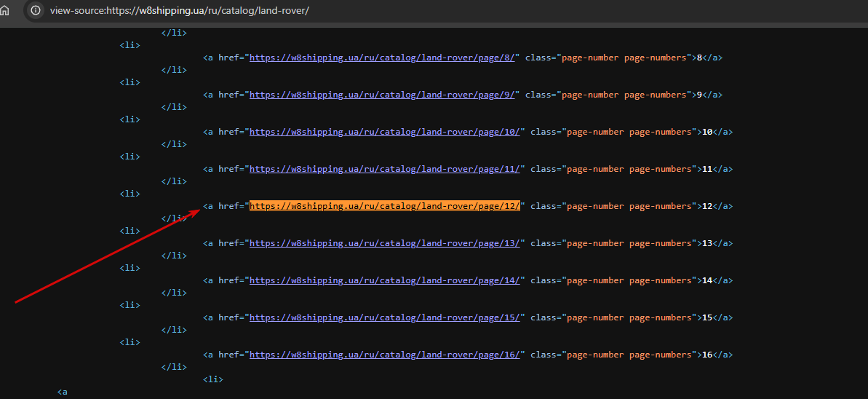The image size is (868, 399).
Task: Follow the land-rover/page/10/ link
Action: pos(385,132)
